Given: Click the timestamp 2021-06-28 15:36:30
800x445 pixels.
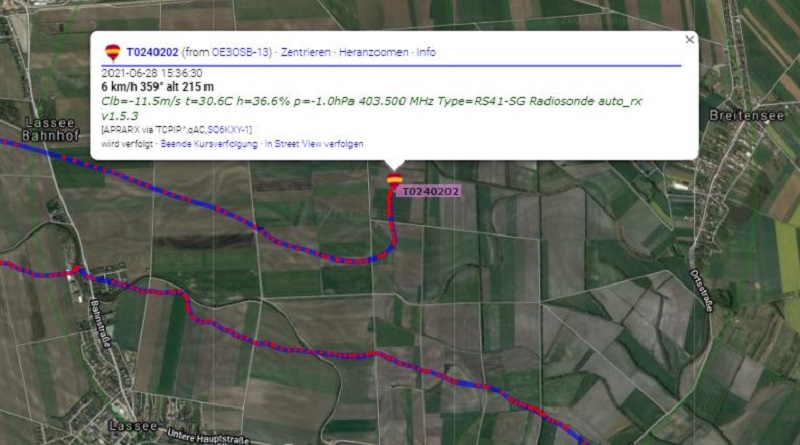Looking at the screenshot, I should [152, 73].
